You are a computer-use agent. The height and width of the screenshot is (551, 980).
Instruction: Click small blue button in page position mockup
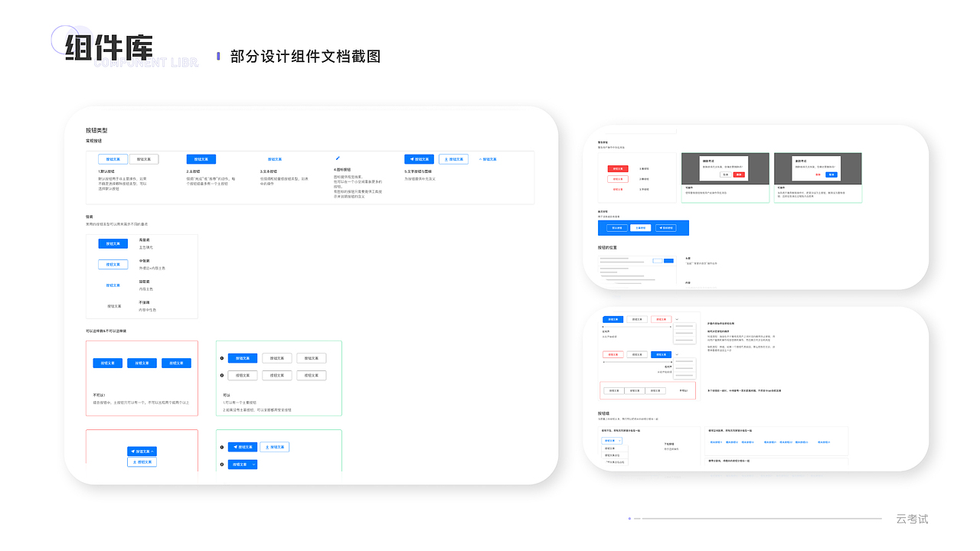[x=668, y=261]
